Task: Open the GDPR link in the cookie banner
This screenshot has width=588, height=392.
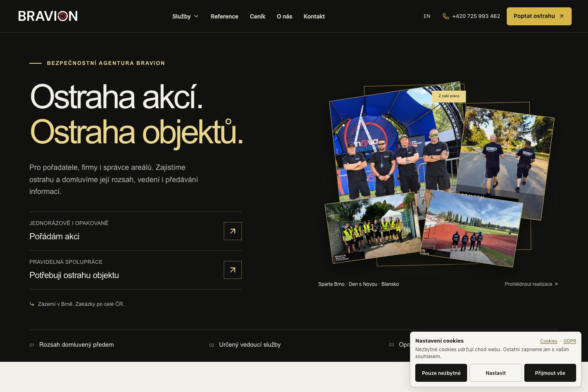Action: coord(570,341)
